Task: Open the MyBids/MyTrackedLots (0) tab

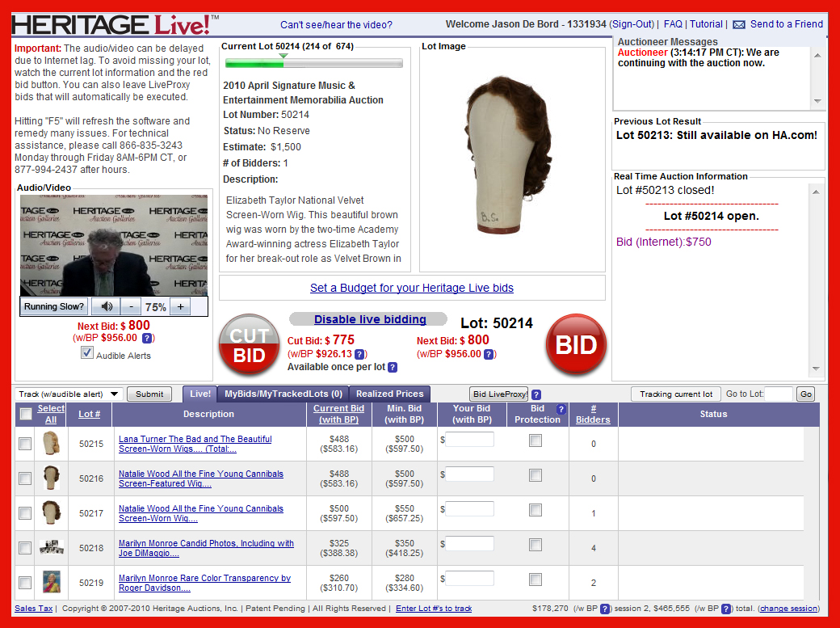Action: 283,394
